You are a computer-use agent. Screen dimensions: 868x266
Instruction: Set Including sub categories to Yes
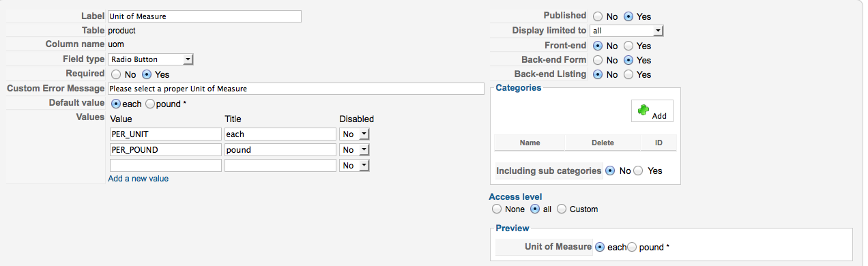coord(639,171)
